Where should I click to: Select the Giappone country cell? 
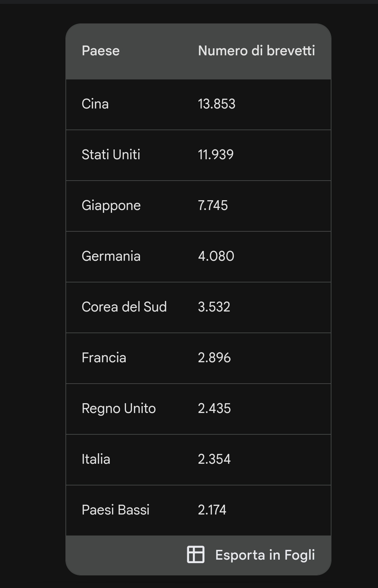111,205
